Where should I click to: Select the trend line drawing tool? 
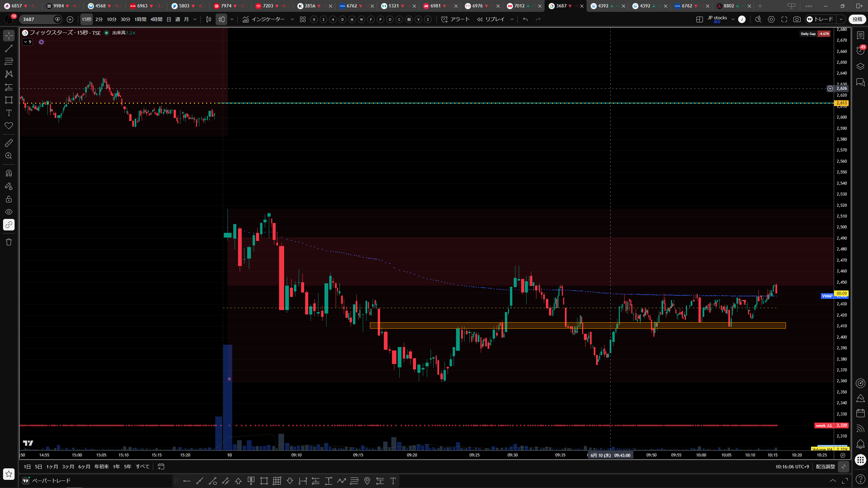(9, 48)
